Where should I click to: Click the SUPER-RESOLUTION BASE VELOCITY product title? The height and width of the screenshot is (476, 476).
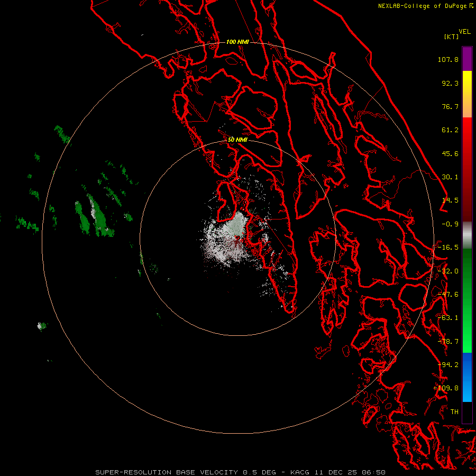[167, 472]
